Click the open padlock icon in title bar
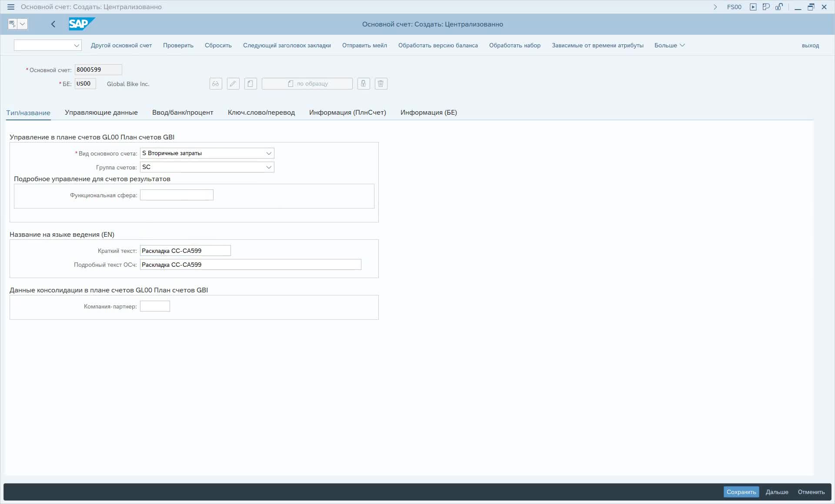The image size is (835, 504). point(779,7)
